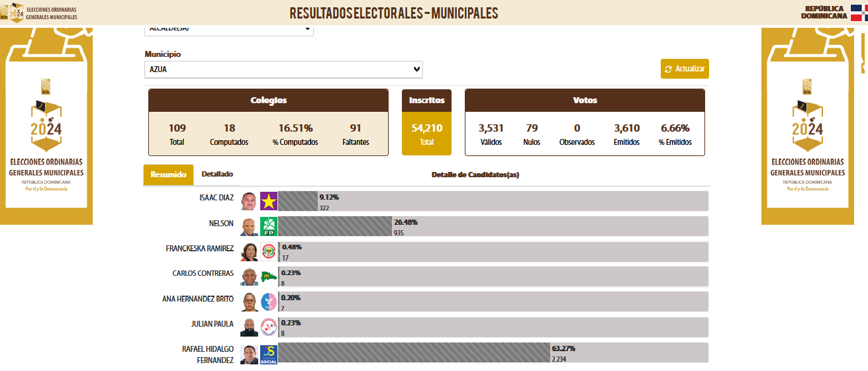This screenshot has width=868, height=371.
Task: Switch to the Detallado tab
Action: [217, 175]
